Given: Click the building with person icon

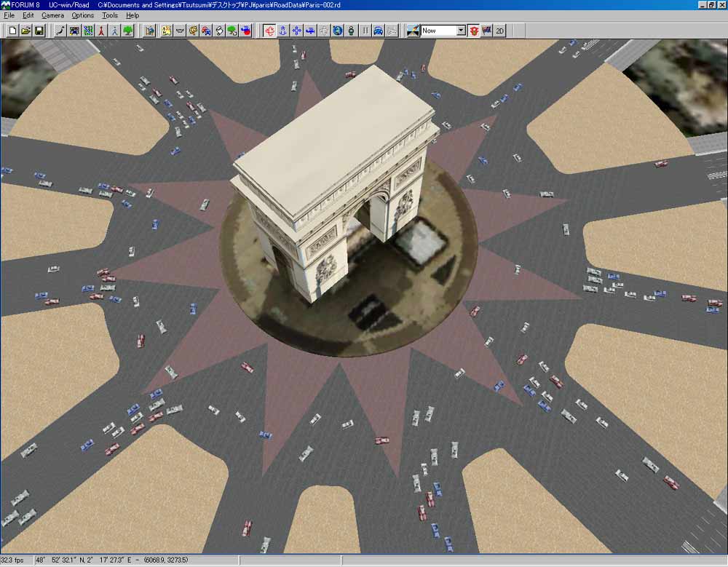Looking at the screenshot, I should pyautogui.click(x=149, y=31).
